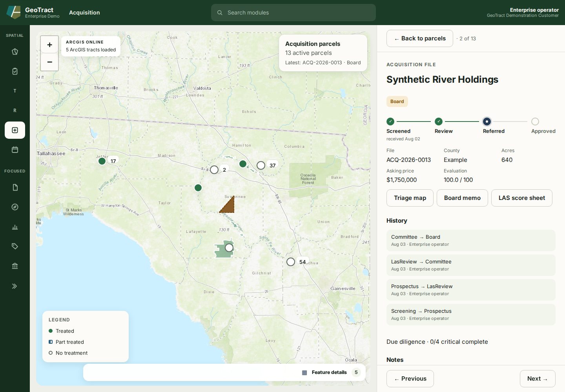Open the Prospectus → LasReview history entry
The image size is (565, 392).
click(x=471, y=290)
